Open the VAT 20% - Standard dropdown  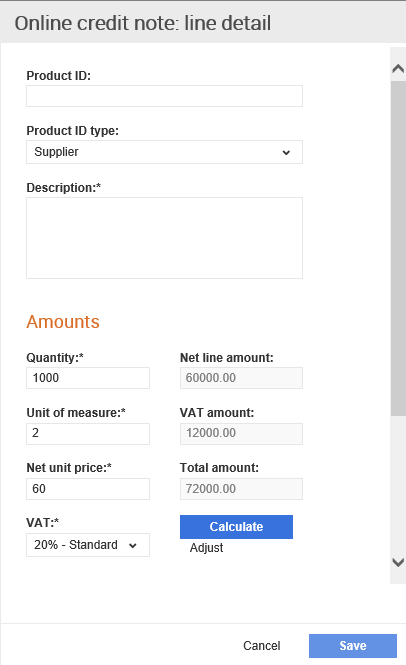(88, 545)
